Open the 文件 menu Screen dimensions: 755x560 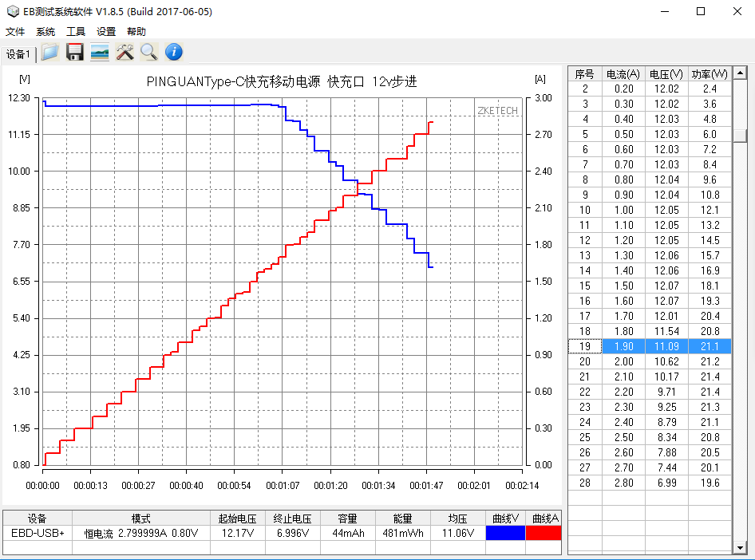(x=15, y=32)
